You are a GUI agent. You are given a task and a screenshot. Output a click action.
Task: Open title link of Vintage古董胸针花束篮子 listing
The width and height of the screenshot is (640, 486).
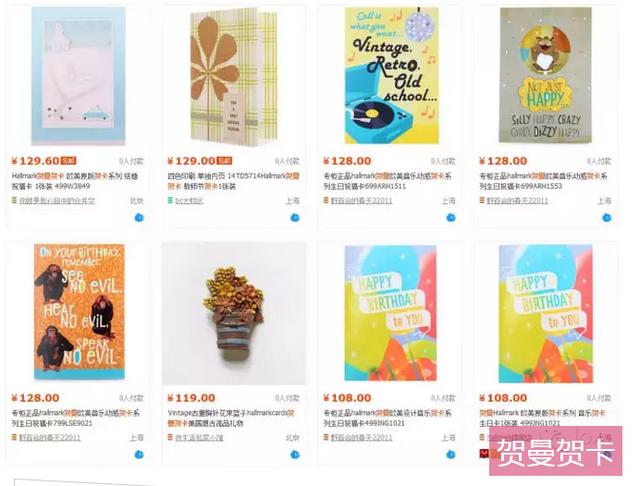pyautogui.click(x=231, y=418)
